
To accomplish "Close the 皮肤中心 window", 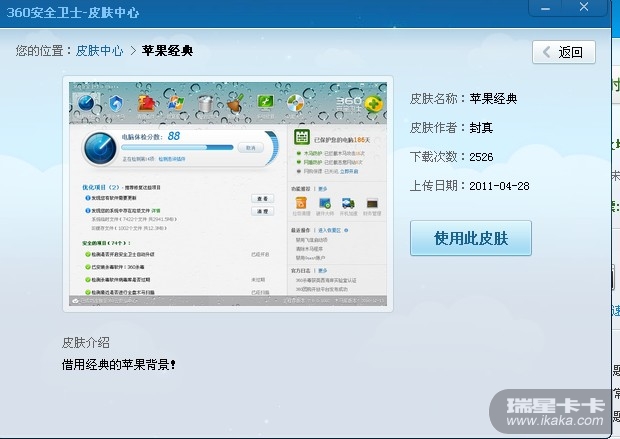I will (584, 7).
